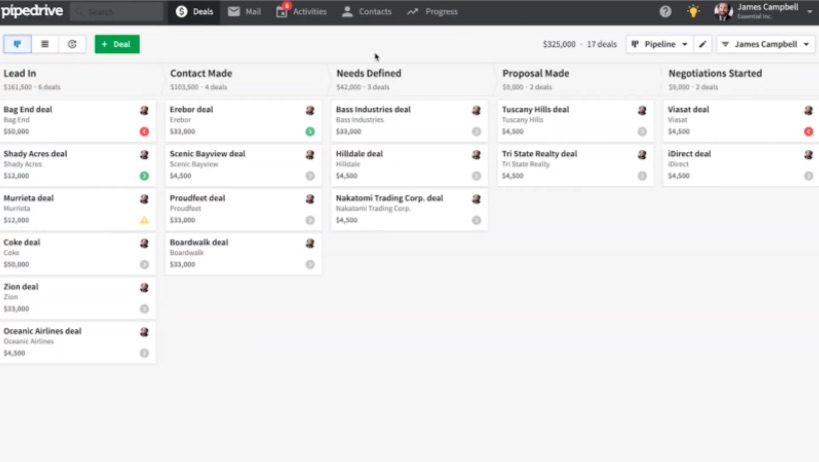819x462 pixels.
Task: Open the help question mark icon
Action: coord(665,11)
